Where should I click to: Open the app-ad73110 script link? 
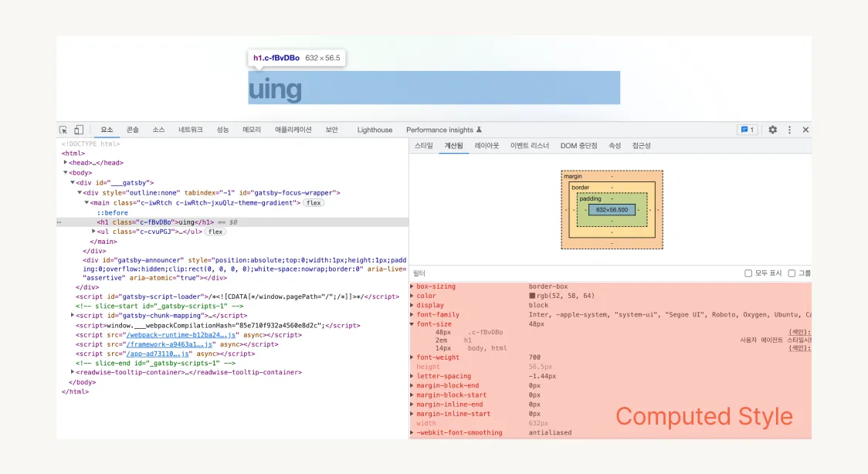tap(158, 354)
